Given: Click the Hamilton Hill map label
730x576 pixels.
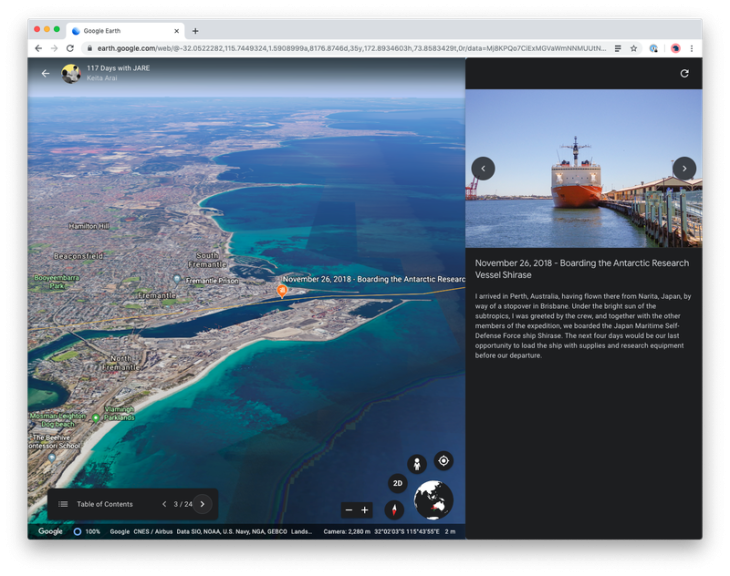Looking at the screenshot, I should pyautogui.click(x=89, y=226).
